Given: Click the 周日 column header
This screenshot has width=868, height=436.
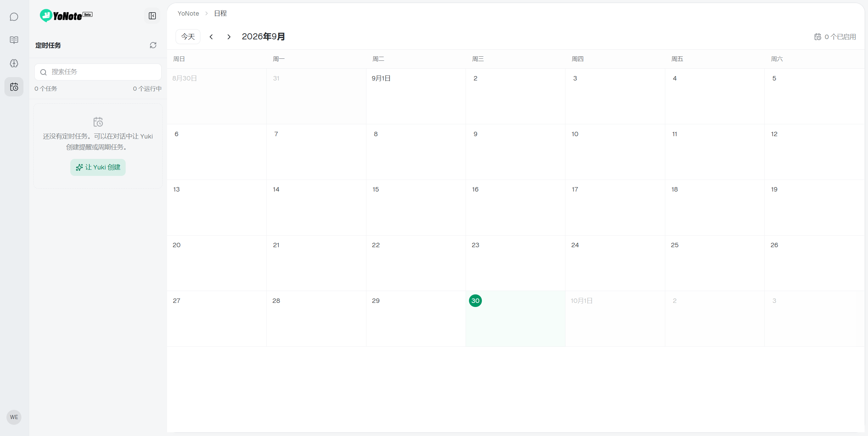Looking at the screenshot, I should 179,59.
